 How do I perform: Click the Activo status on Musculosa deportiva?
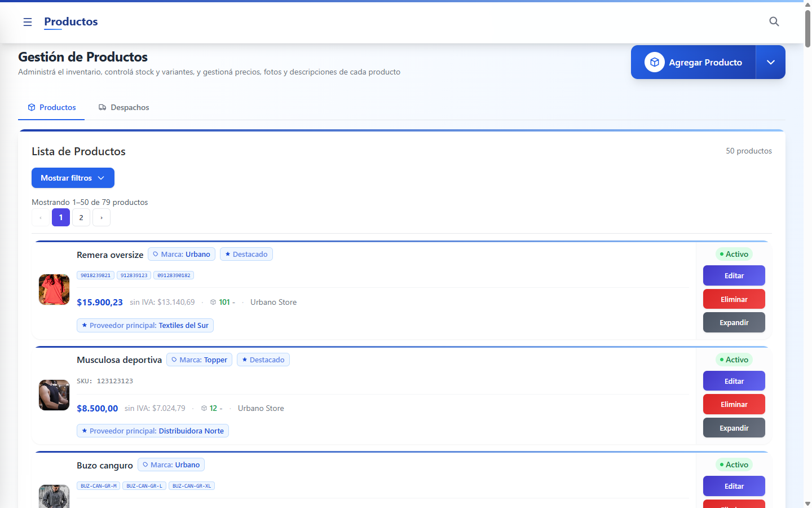click(734, 360)
